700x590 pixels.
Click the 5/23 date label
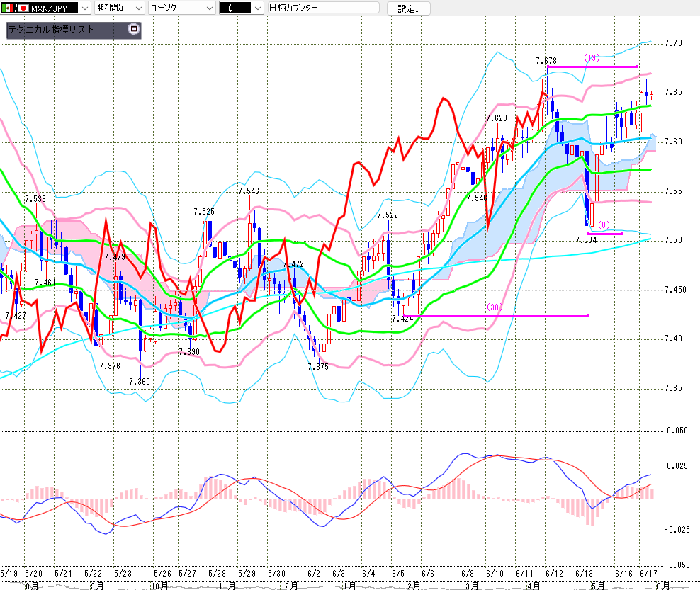123,574
